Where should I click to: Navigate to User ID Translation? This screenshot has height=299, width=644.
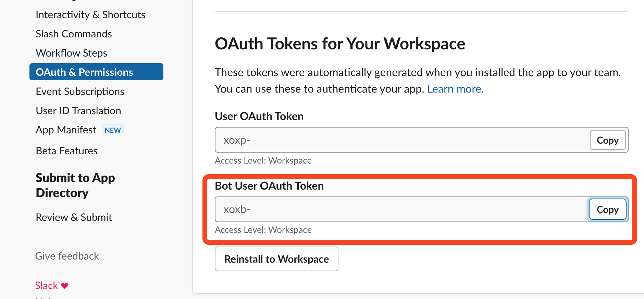coord(78,111)
